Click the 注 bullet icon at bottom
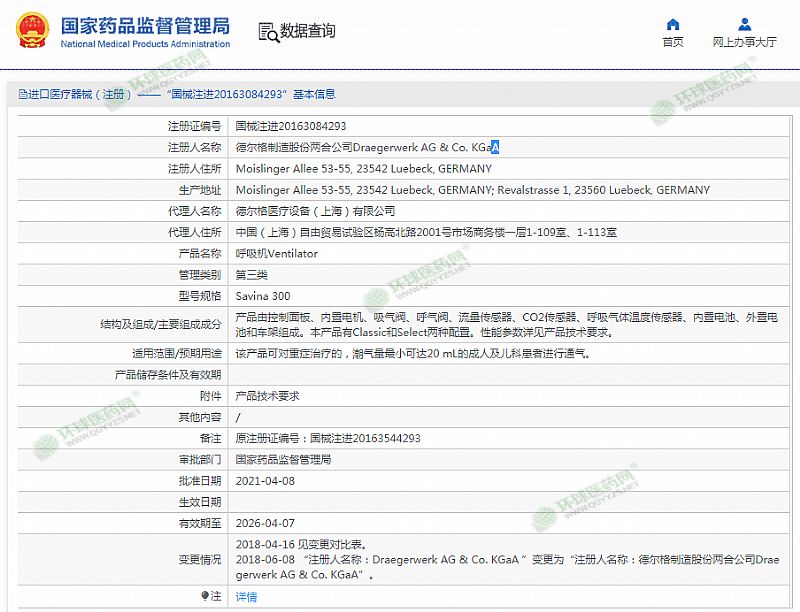 pyautogui.click(x=206, y=596)
